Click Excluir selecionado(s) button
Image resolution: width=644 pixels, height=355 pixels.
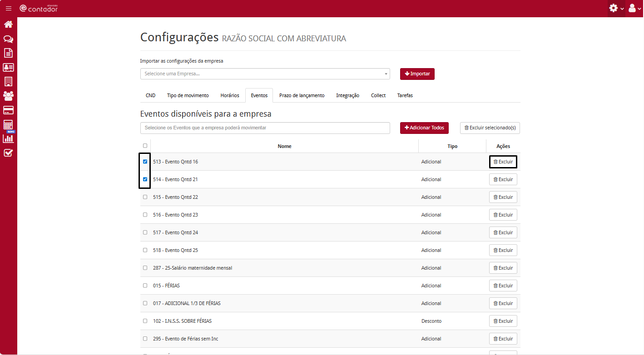[x=490, y=128]
